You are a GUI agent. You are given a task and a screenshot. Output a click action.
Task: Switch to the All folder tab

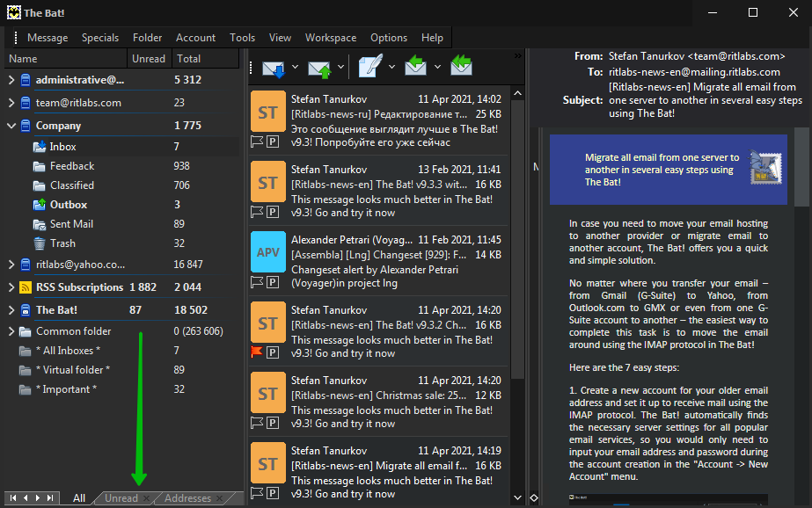tap(78, 498)
